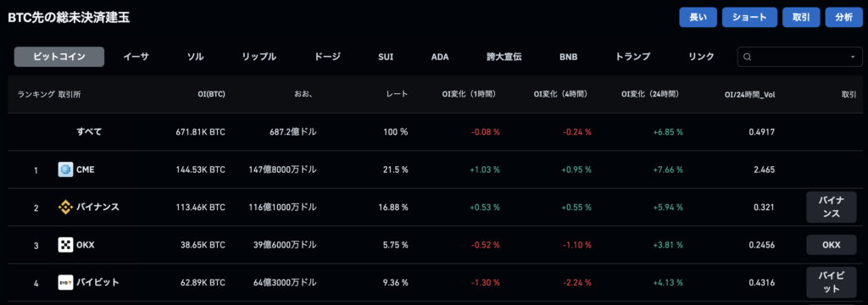Select the リップル tab
Viewport: 868px width, 305px height.
pos(259,57)
